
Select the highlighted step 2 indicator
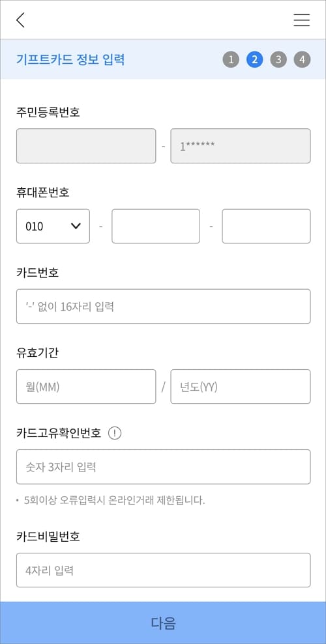254,59
